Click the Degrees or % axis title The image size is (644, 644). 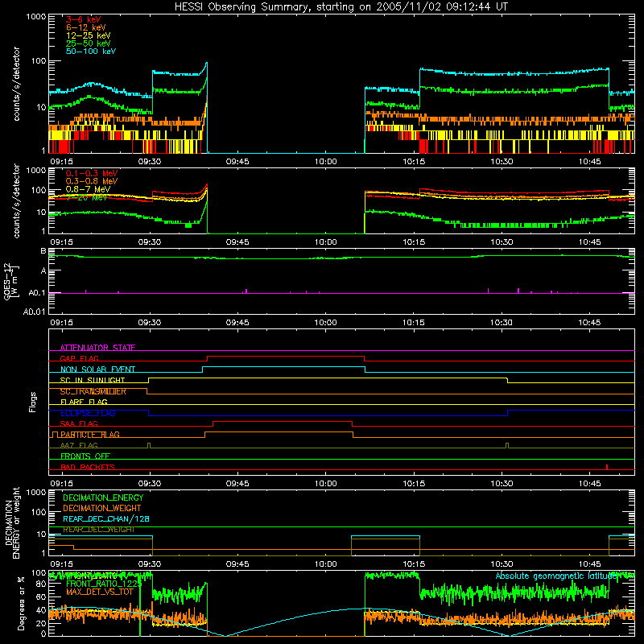21,603
